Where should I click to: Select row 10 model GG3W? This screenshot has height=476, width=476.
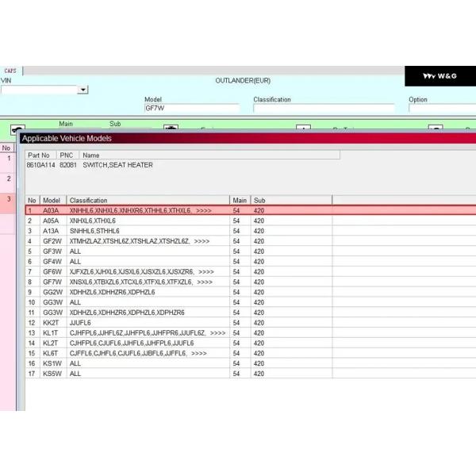[52, 302]
